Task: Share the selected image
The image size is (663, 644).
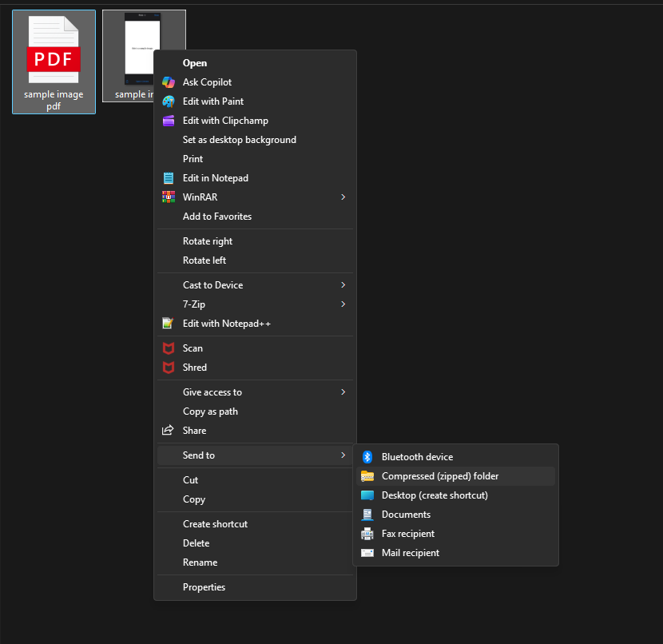Action: tap(196, 430)
